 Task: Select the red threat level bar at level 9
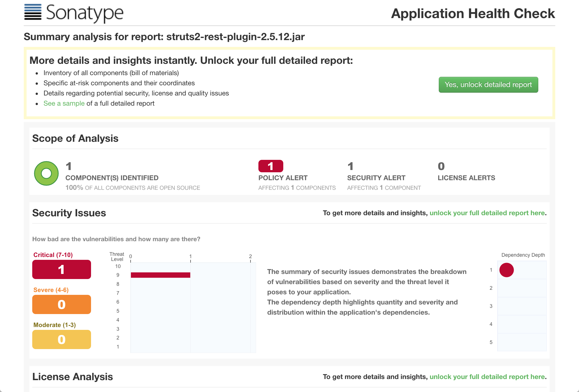[x=160, y=275]
